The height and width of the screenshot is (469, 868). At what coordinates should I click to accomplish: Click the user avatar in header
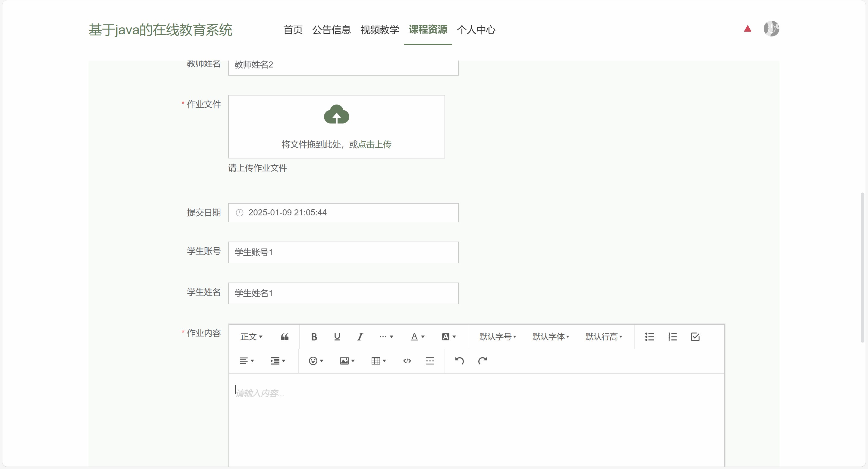click(x=771, y=29)
